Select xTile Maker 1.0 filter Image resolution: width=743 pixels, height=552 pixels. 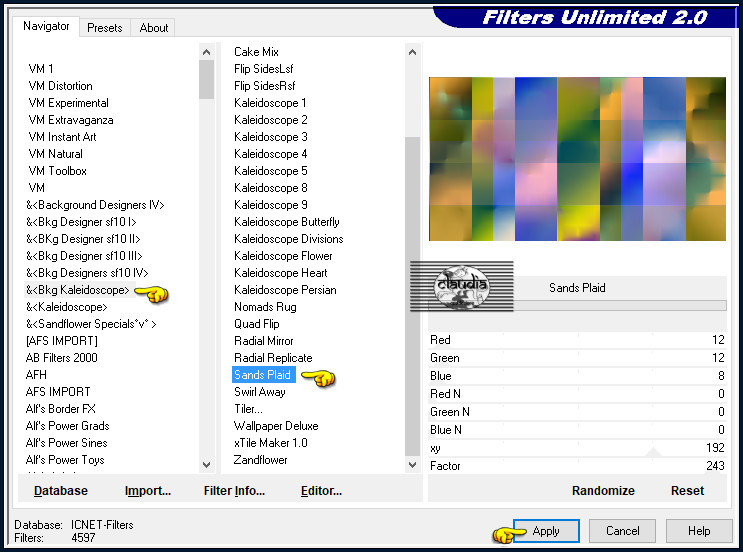[x=271, y=443]
